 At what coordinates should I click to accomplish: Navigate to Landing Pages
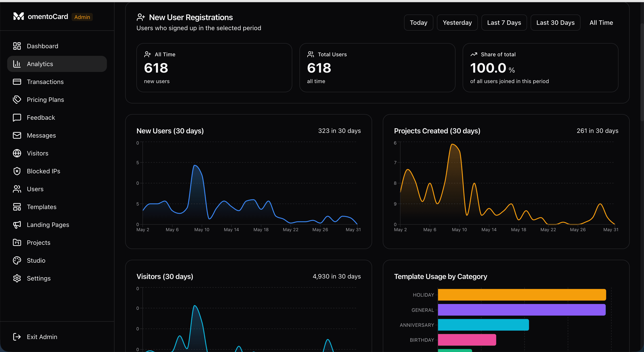point(57,225)
